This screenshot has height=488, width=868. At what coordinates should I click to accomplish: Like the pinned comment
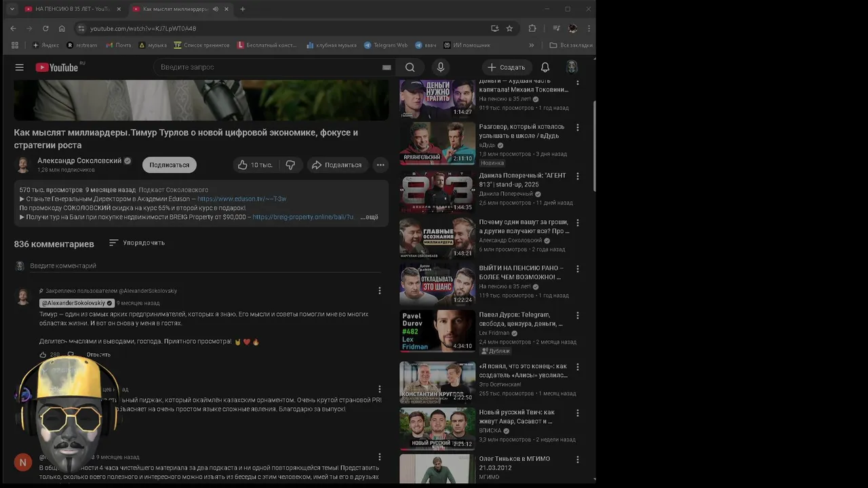[43, 354]
